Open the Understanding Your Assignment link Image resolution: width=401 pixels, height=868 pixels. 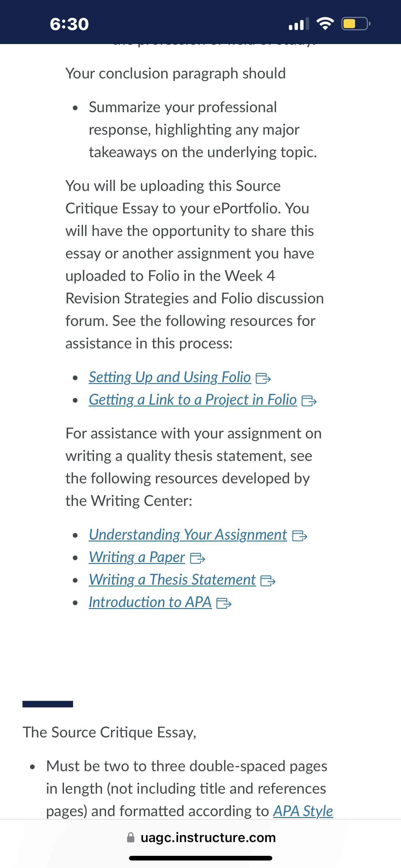[188, 535]
